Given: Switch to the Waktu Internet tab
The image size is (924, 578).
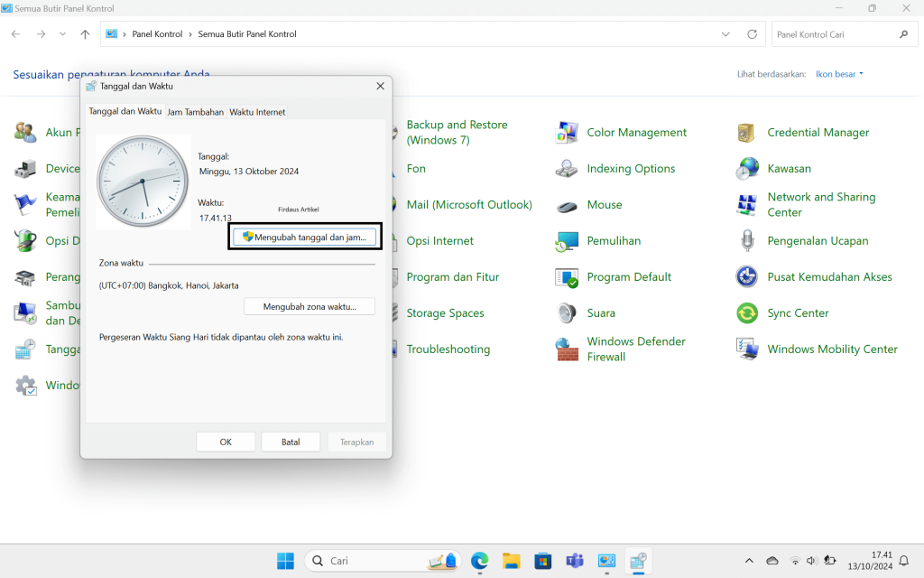Looking at the screenshot, I should (x=257, y=112).
